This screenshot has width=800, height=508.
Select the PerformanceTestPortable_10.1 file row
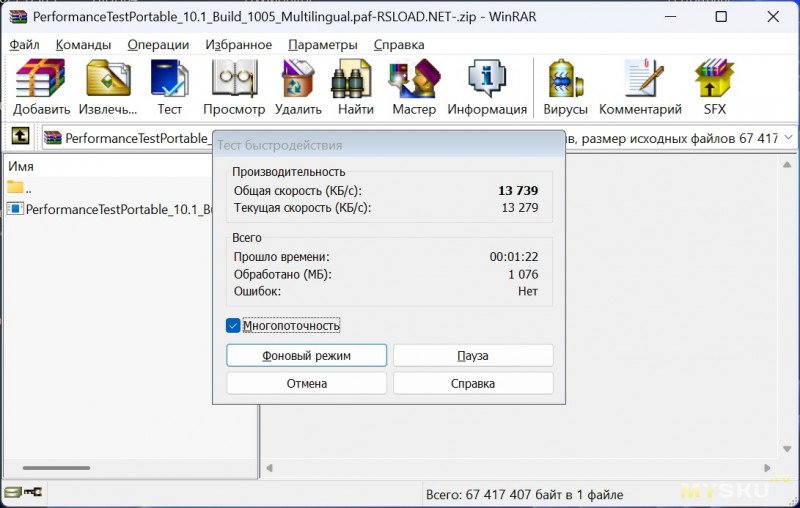[109, 209]
